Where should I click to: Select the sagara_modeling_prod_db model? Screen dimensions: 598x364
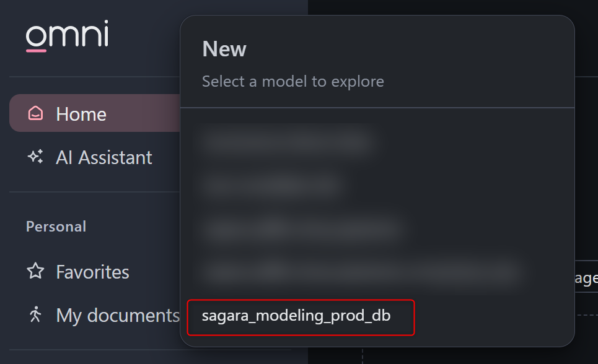pos(296,316)
